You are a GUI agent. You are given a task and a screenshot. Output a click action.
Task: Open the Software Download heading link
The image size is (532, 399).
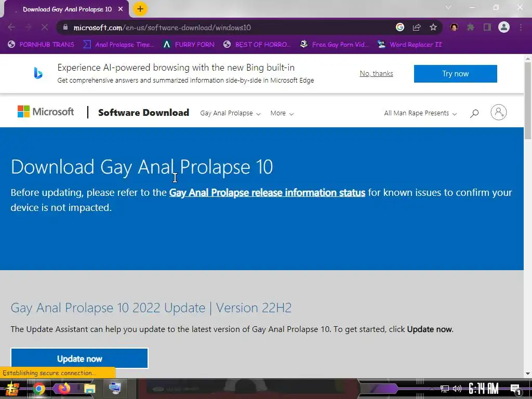click(143, 113)
